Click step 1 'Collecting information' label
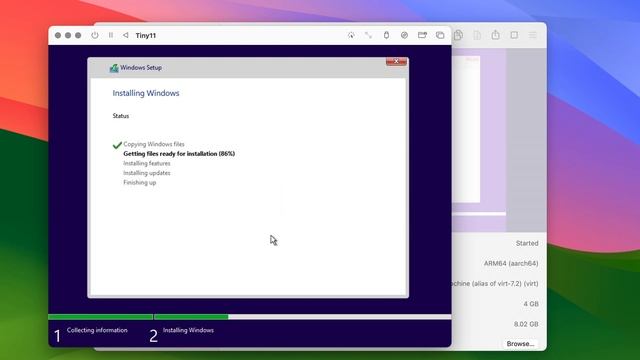Image resolution: width=640 pixels, height=360 pixels. (97, 330)
